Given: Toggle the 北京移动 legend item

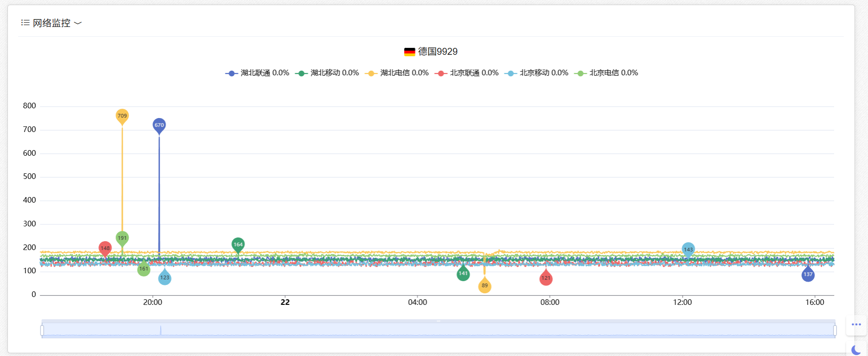Looking at the screenshot, I should [536, 73].
